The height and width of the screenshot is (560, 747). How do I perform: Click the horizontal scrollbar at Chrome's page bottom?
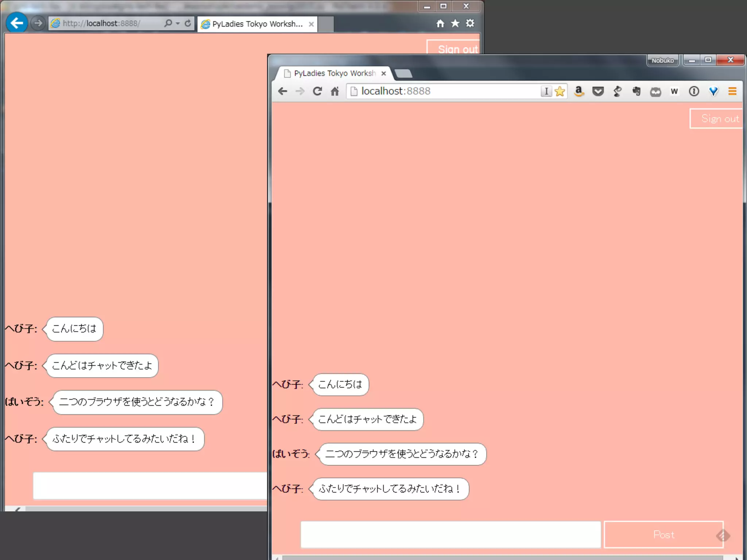click(x=503, y=557)
